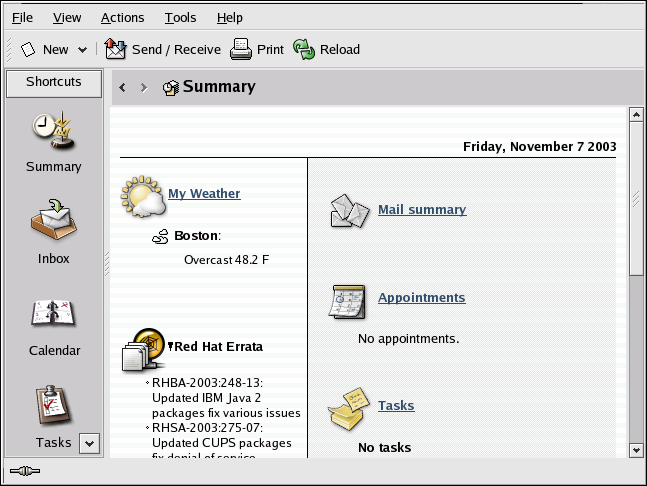Click the Print toolbar icon
Image resolution: width=647 pixels, height=486 pixels.
pos(240,49)
